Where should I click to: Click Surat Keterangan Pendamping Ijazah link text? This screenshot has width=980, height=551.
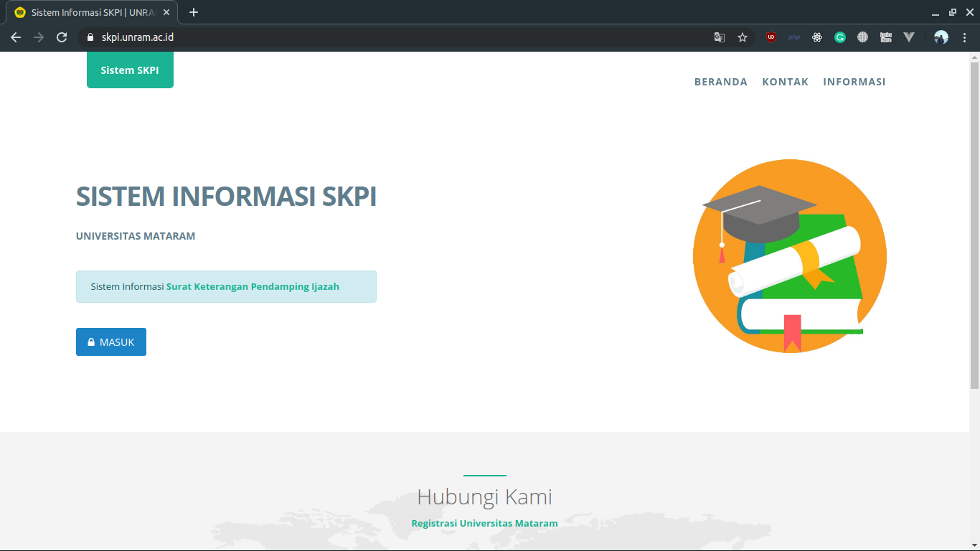tap(253, 286)
